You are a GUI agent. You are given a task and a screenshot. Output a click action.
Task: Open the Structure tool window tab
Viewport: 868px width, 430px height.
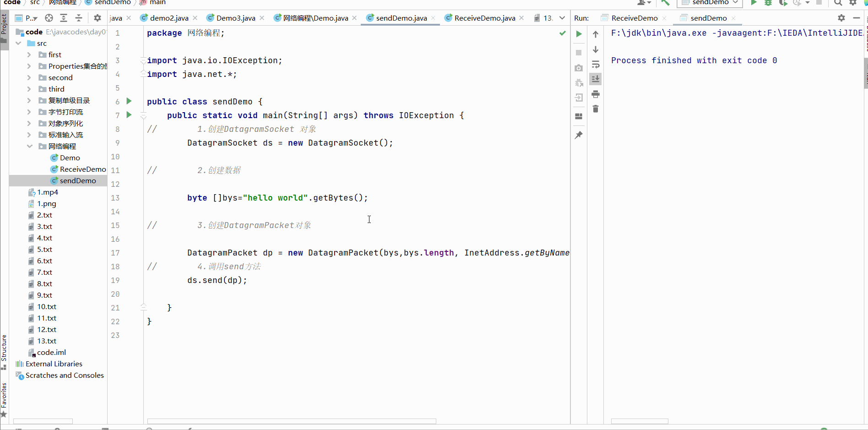click(4, 351)
